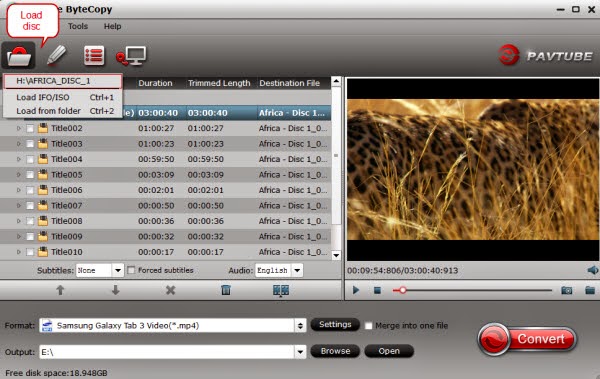The width and height of the screenshot is (600, 379).
Task: Open the Load disc toolbar icon
Action: [18, 56]
